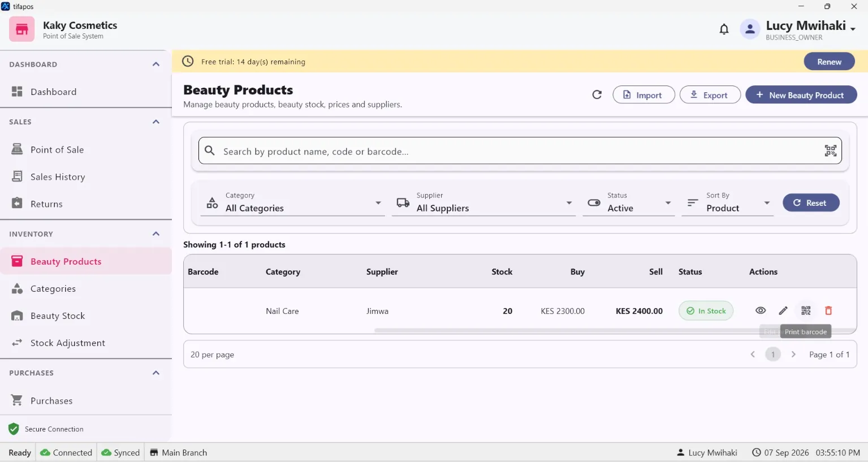Screen dimensions: 868x462
Task: Click the Category column header
Action: point(283,271)
